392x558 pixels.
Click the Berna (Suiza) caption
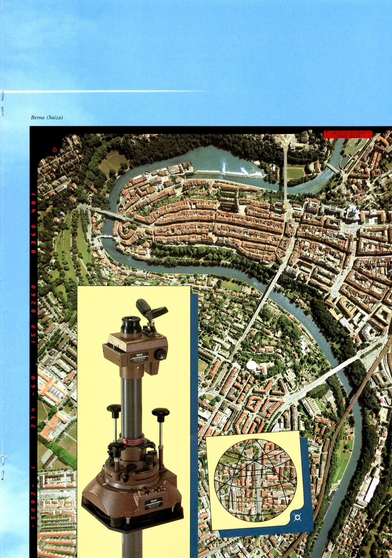click(47, 117)
